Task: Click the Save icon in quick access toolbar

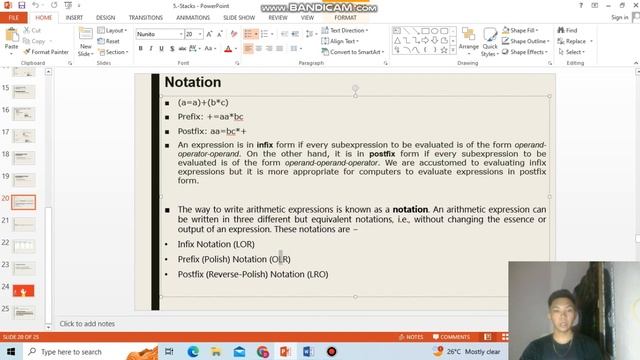Action: click(22, 5)
